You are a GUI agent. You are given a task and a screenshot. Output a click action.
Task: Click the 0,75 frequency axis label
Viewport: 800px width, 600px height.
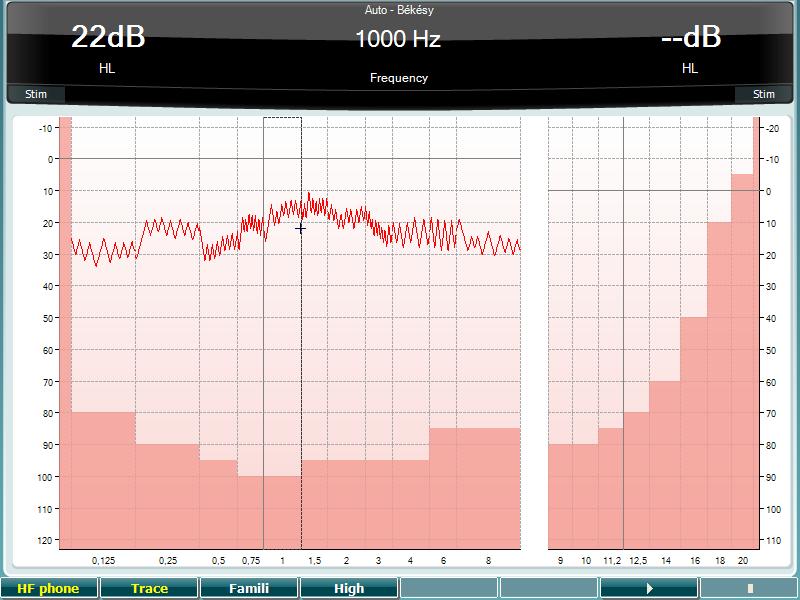point(251,561)
